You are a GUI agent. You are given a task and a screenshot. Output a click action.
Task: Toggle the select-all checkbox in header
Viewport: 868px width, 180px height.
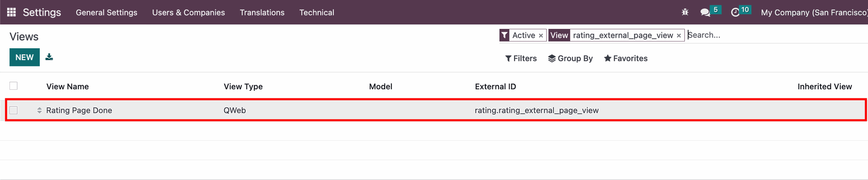[14, 86]
